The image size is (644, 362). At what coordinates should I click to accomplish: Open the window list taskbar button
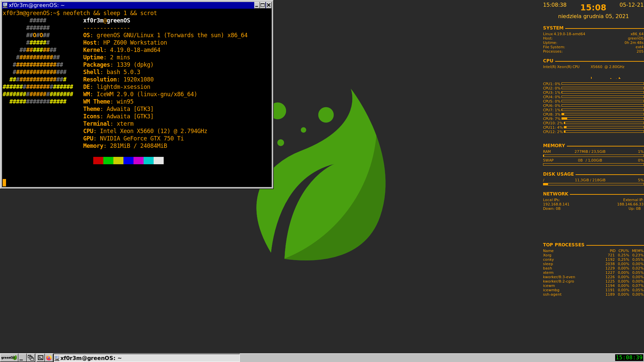(x=31, y=358)
